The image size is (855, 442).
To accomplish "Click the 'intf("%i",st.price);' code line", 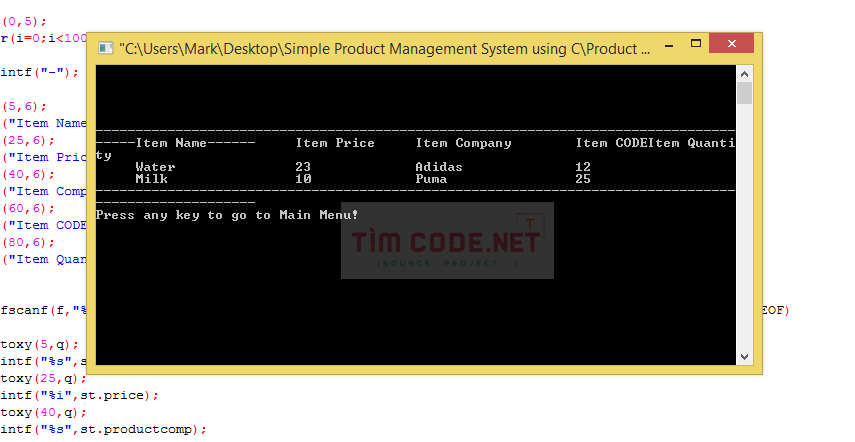I will click(80, 395).
